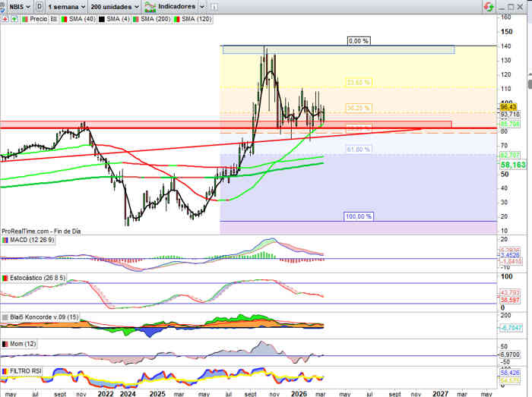
Task: Open the '200 unidades' units dropdown
Action: pyautogui.click(x=113, y=5)
